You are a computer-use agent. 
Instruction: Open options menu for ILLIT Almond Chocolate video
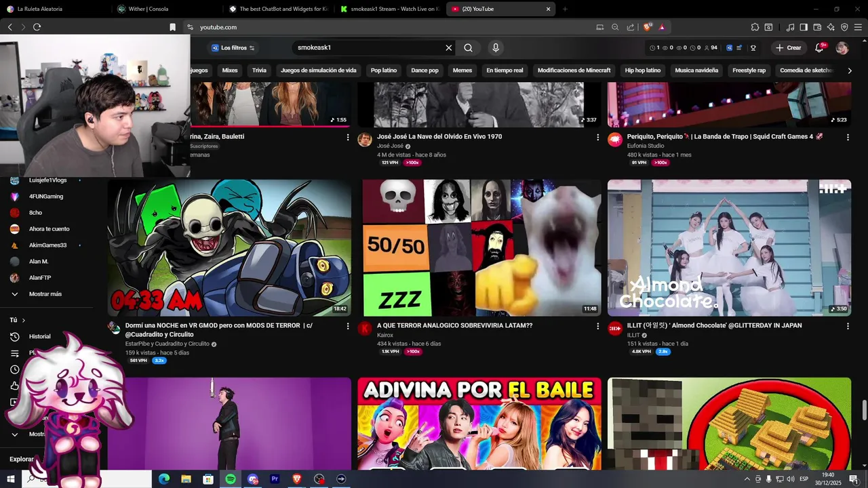(x=848, y=326)
